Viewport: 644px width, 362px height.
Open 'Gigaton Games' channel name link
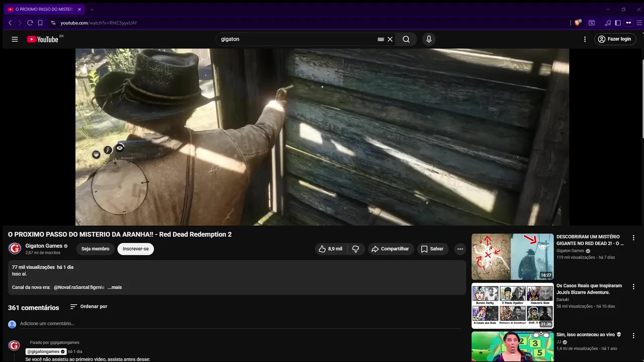(x=44, y=246)
